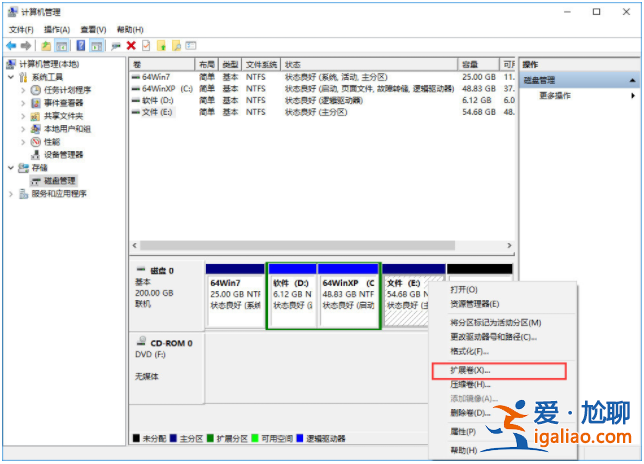Viewport: 644px width, 464px height.
Task: Select the 软件 (D:) 6.12 GB partition block
Action: tap(292, 296)
